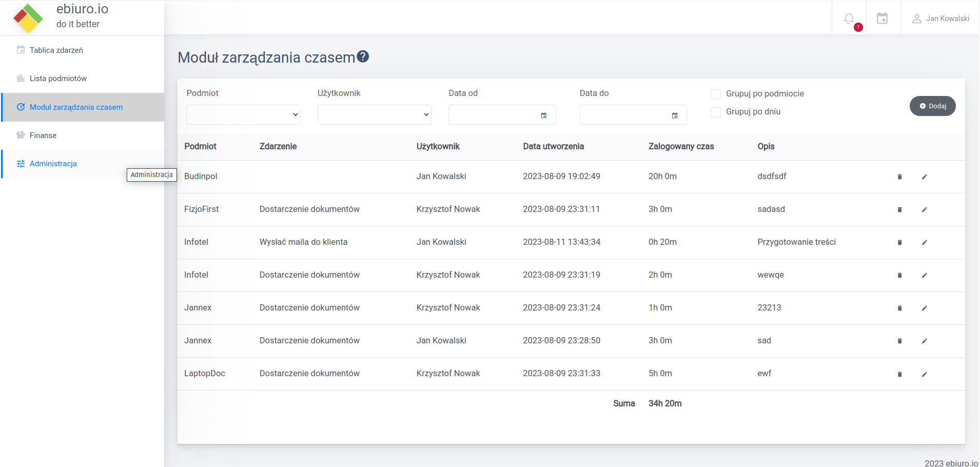This screenshot has height=467, width=980.
Task: Expand the Podmiot filter dropdown
Action: (243, 114)
